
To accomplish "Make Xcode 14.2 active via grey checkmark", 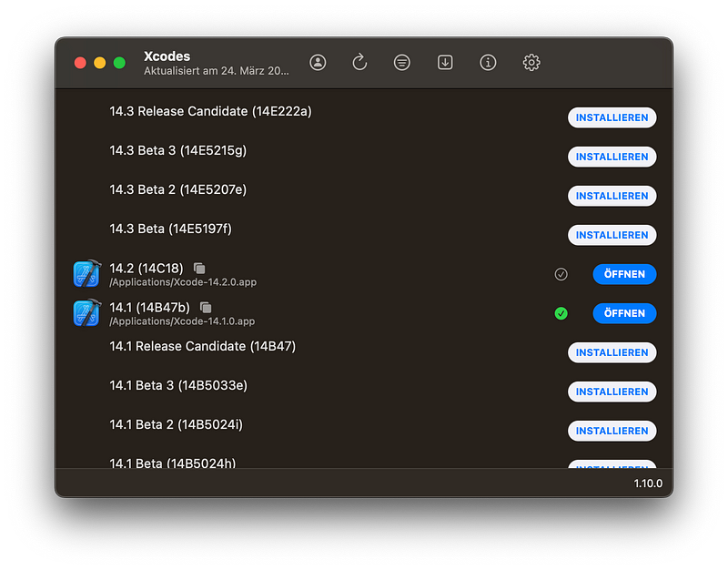I will (x=561, y=274).
